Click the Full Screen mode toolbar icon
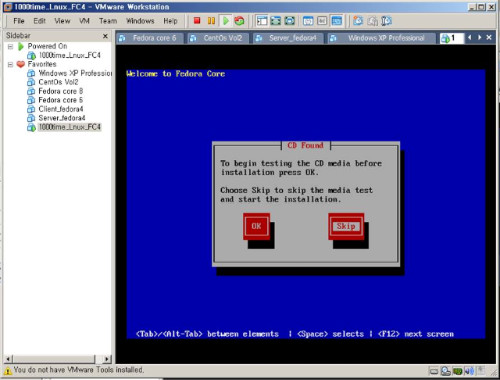This screenshot has height=380, width=500. [x=289, y=21]
